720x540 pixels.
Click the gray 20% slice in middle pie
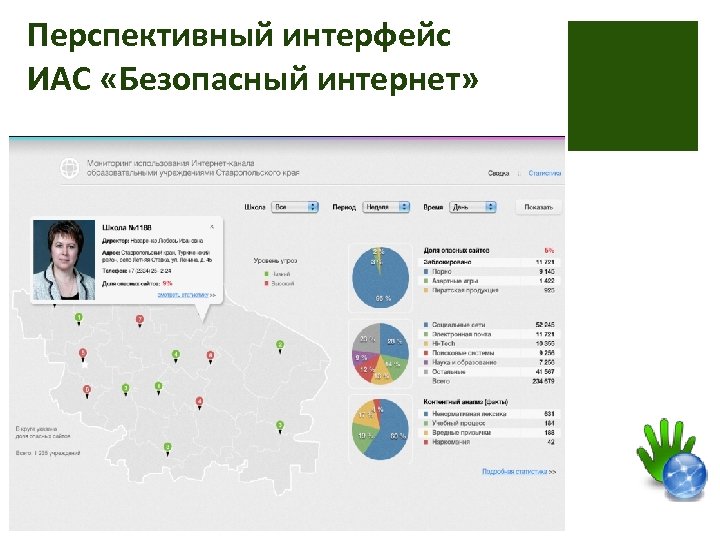369,338
